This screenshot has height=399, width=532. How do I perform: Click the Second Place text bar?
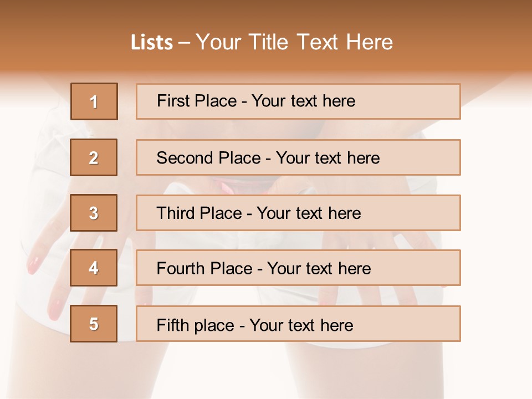pos(298,157)
